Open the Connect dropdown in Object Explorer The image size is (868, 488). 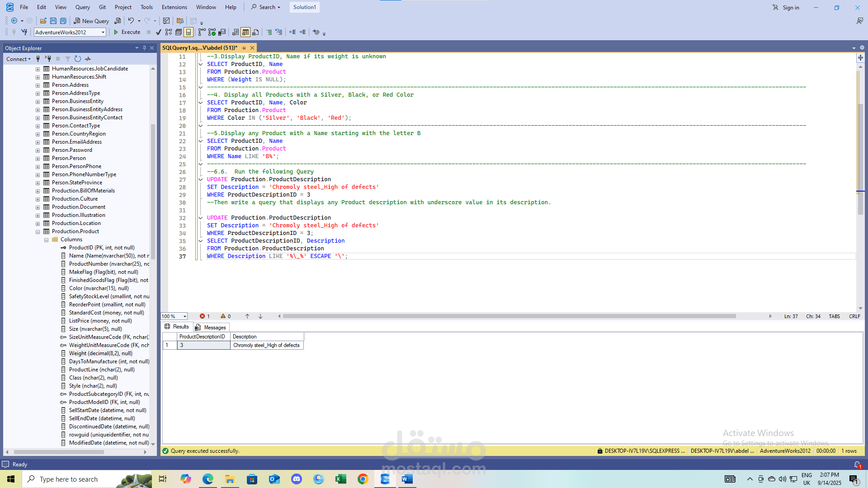[x=19, y=59]
